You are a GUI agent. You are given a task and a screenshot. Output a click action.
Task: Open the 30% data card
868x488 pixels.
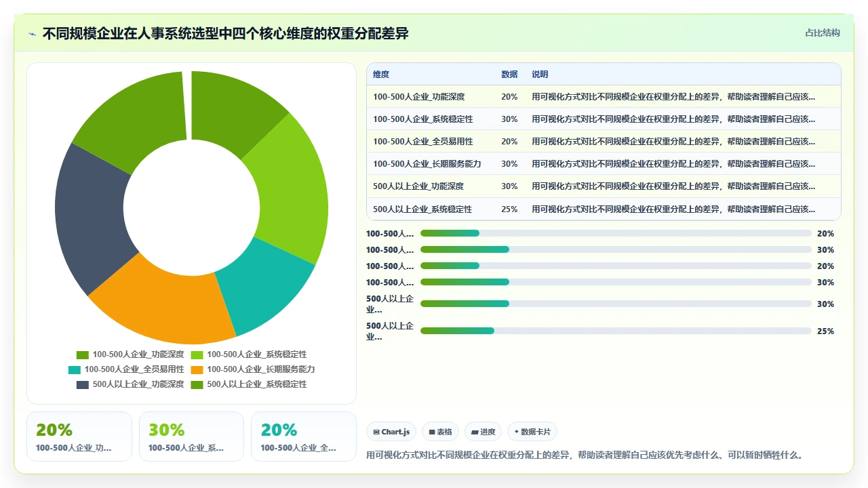[191, 436]
